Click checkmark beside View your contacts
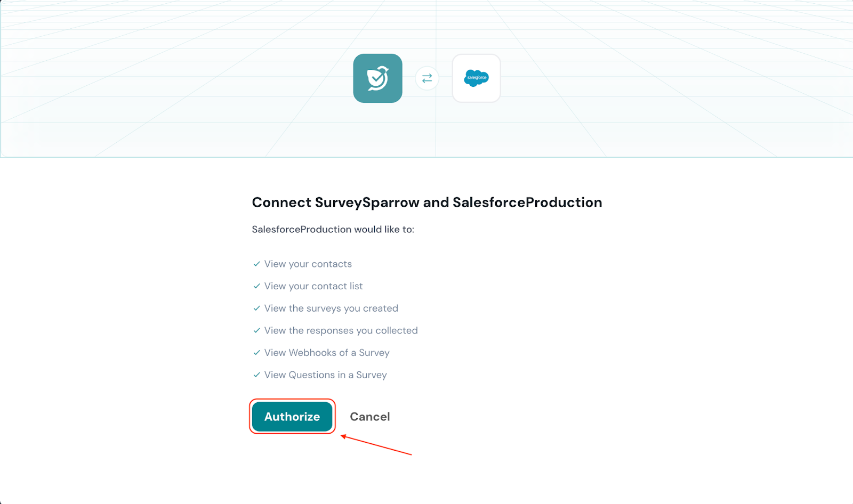This screenshot has width=853, height=504. [257, 264]
